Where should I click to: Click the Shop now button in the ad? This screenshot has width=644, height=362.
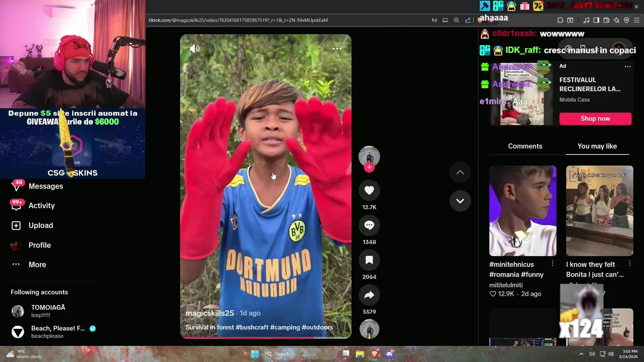point(595,119)
